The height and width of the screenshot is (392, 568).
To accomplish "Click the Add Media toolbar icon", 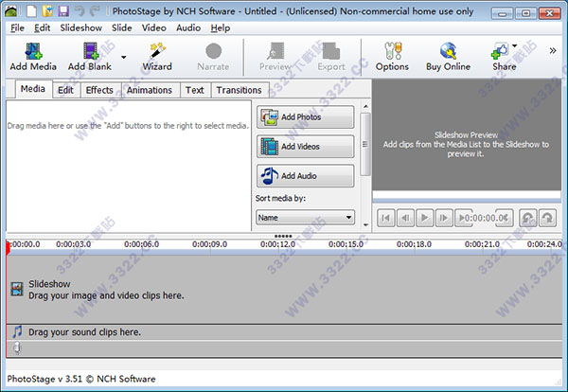I will coord(33,51).
